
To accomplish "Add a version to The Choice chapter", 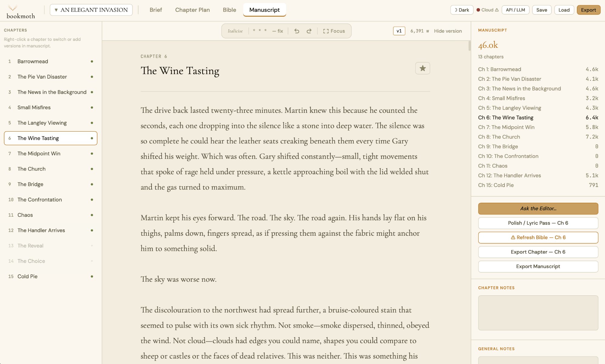I will tap(92, 261).
